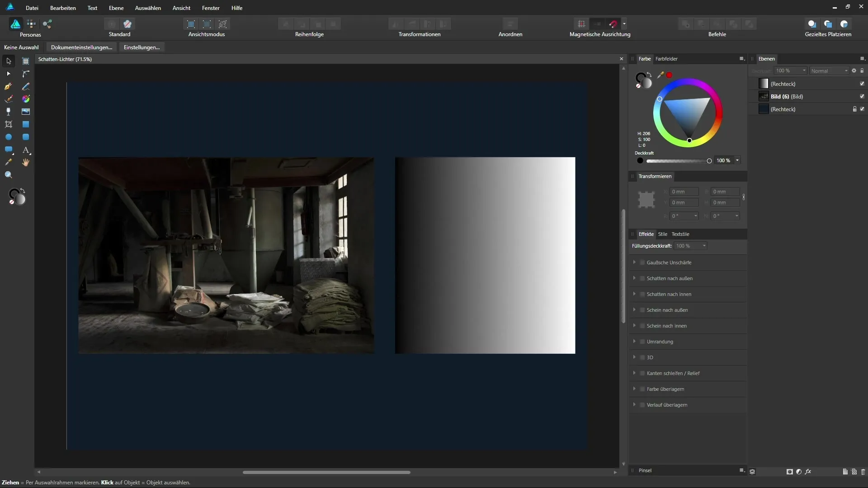The width and height of the screenshot is (868, 488).
Task: Switch to the Textstile tab
Action: coord(680,234)
